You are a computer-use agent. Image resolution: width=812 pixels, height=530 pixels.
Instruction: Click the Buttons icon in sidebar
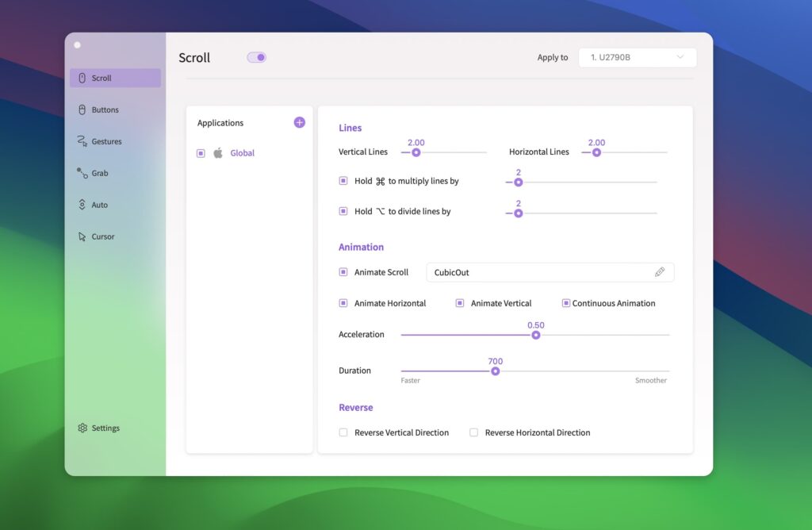click(82, 109)
